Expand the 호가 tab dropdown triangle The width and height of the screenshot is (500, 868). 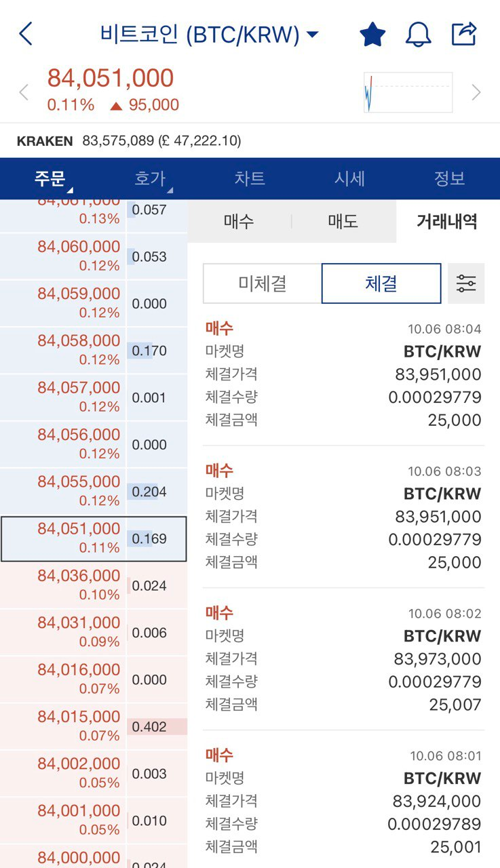[169, 190]
